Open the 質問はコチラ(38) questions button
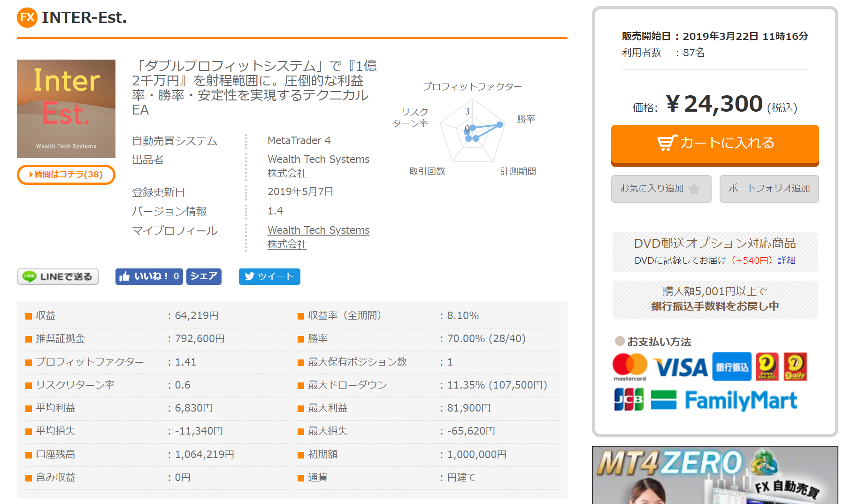Screen dimensions: 859x504 point(66,175)
